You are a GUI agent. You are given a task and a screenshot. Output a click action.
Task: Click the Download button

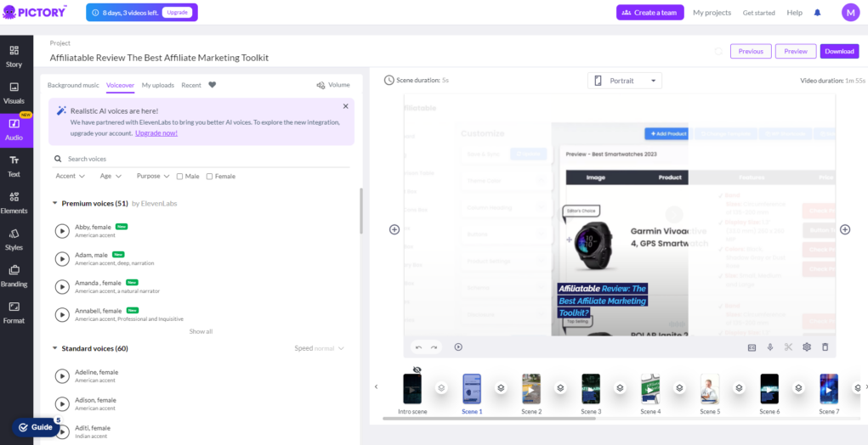pos(839,51)
